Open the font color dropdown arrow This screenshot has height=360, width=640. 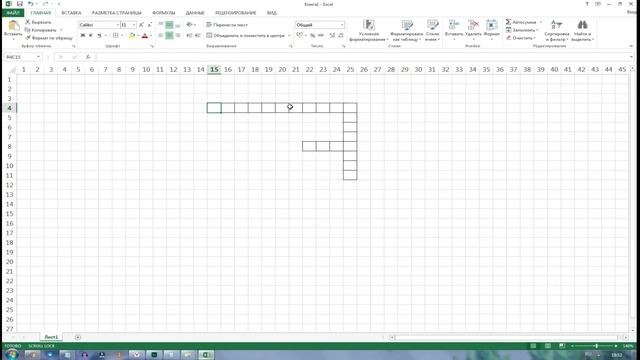click(x=151, y=36)
